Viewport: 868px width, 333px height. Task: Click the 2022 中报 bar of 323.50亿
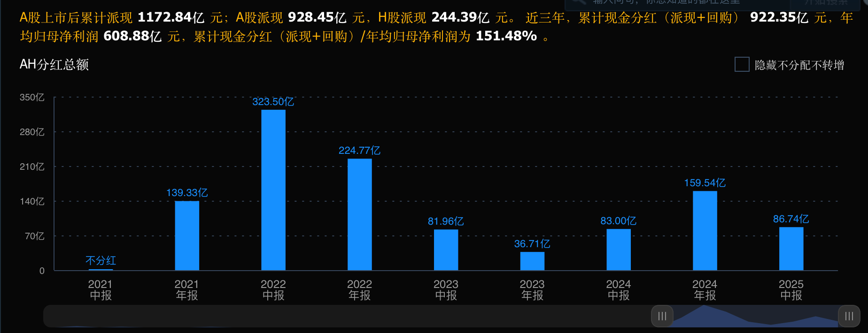pos(273,190)
